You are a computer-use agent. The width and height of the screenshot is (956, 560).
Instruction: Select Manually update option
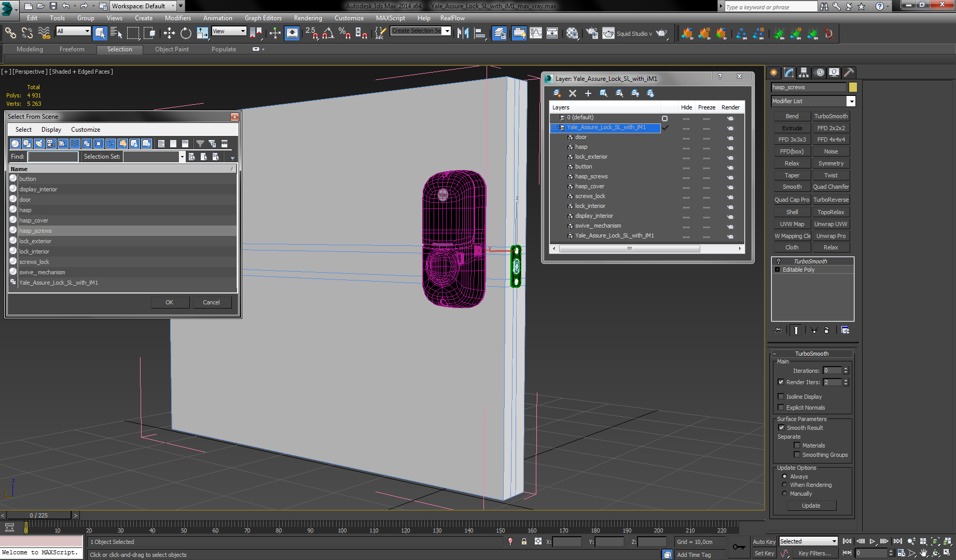tap(784, 494)
